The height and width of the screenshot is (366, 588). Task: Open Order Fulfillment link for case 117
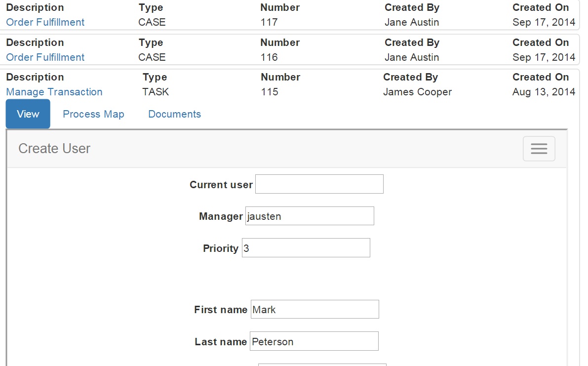[45, 22]
